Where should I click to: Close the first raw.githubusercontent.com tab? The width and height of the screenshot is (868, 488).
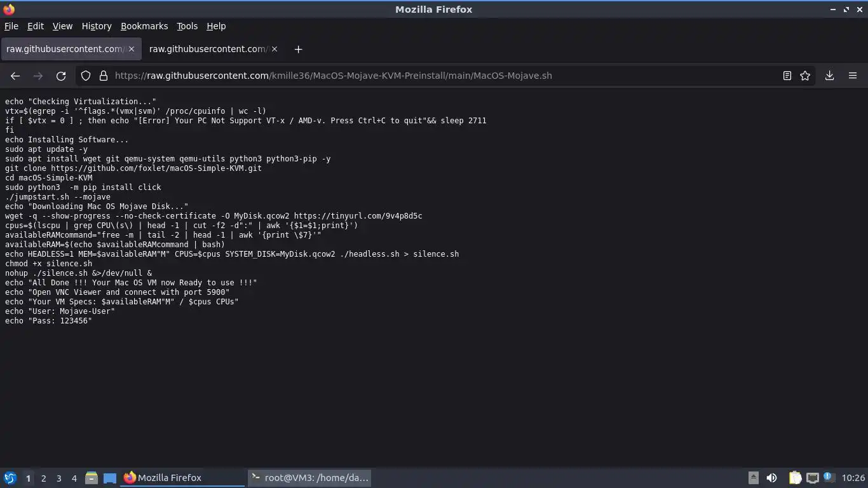click(132, 49)
